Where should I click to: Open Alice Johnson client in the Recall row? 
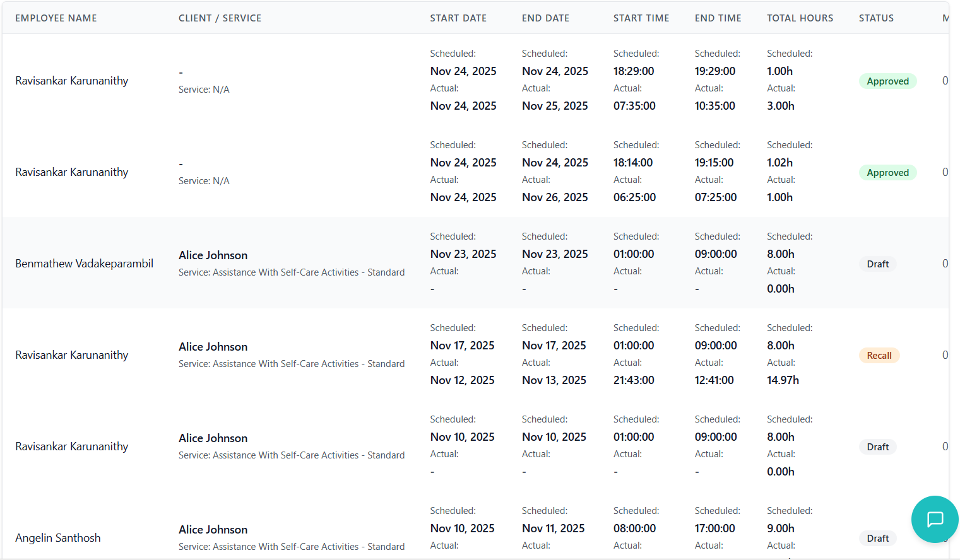tap(213, 347)
